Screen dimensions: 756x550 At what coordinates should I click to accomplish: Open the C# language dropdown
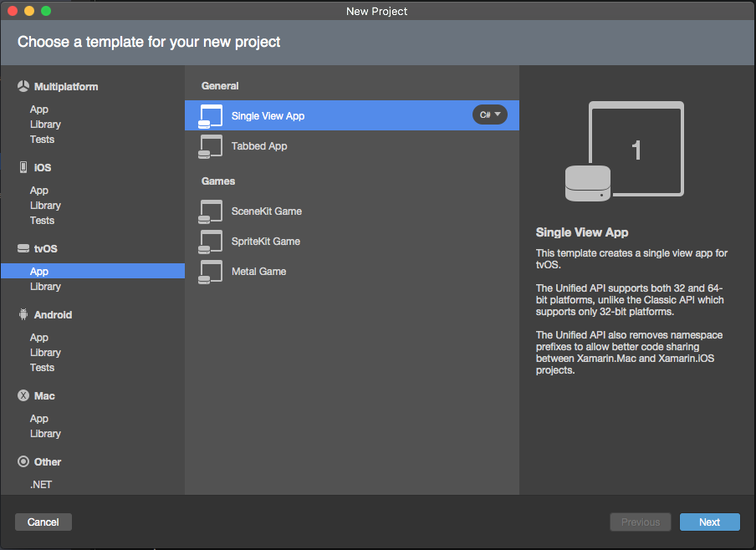[x=489, y=115]
